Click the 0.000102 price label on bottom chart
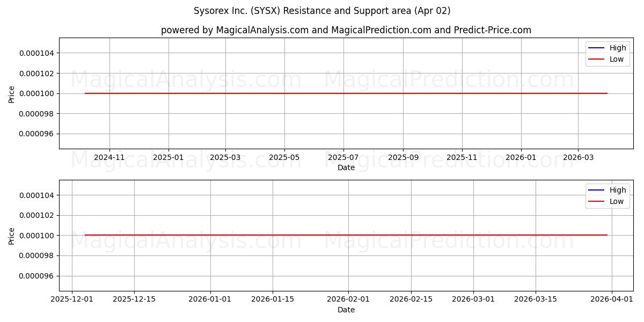 click(x=36, y=215)
